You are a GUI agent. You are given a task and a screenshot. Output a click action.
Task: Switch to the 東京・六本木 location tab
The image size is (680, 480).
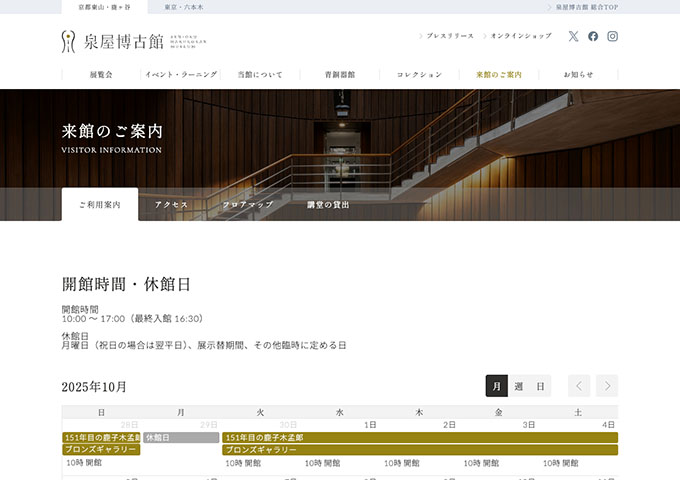[x=185, y=7]
